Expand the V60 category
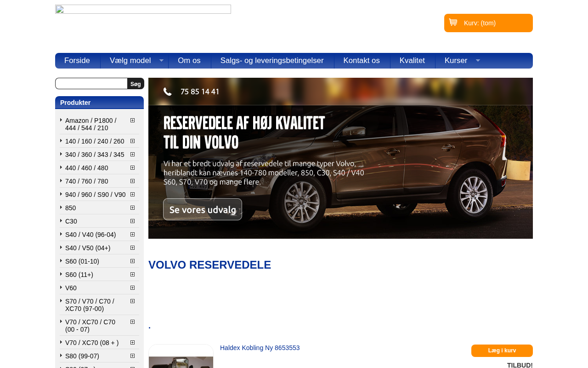 pyautogui.click(x=132, y=288)
